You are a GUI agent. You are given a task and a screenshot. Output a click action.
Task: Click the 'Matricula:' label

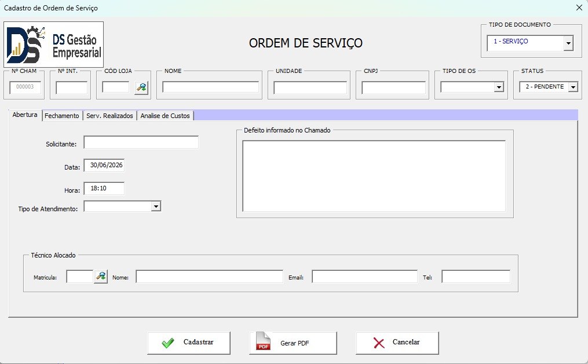[45, 278]
